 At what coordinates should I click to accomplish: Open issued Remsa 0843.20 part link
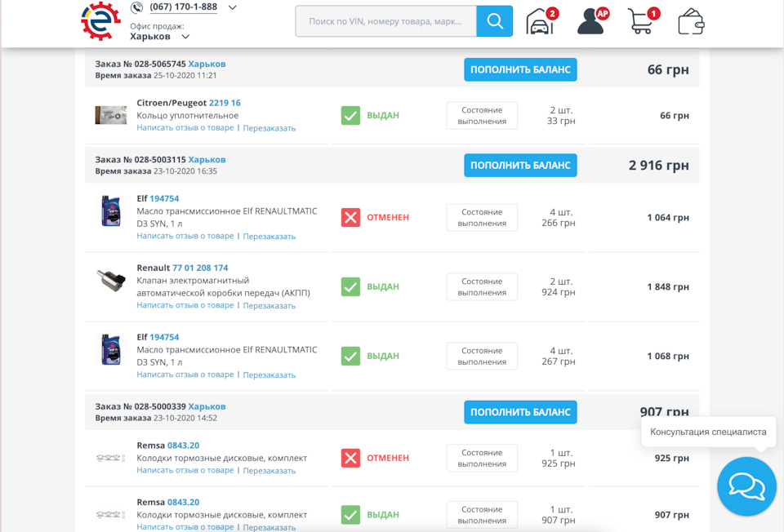183,503
